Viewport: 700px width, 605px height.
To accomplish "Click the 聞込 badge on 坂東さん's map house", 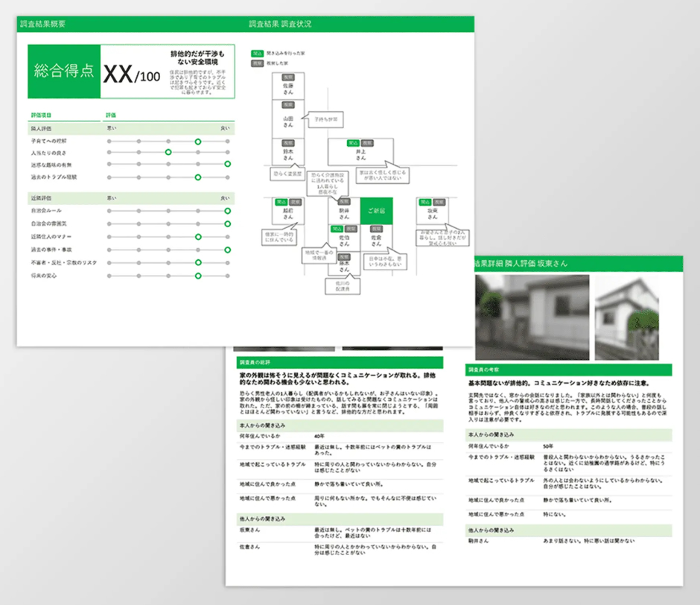I will tap(424, 202).
